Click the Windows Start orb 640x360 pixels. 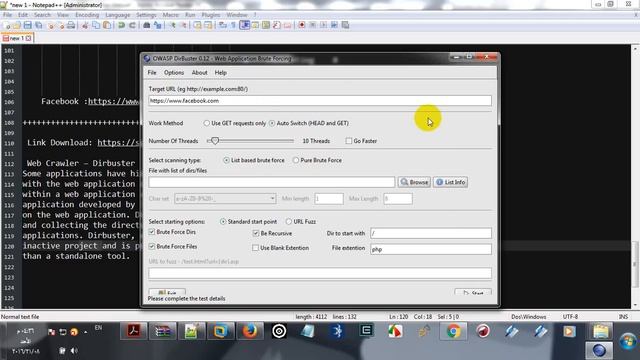pyautogui.click(x=629, y=341)
